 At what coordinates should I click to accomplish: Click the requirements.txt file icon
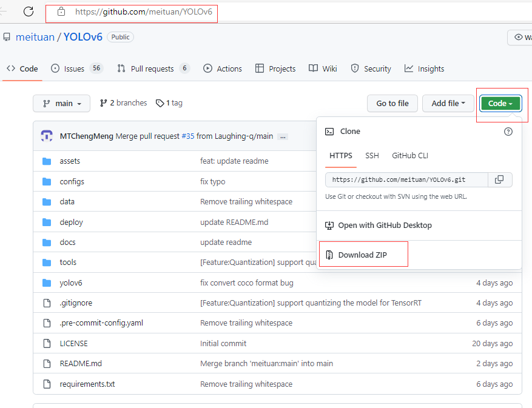click(x=47, y=384)
